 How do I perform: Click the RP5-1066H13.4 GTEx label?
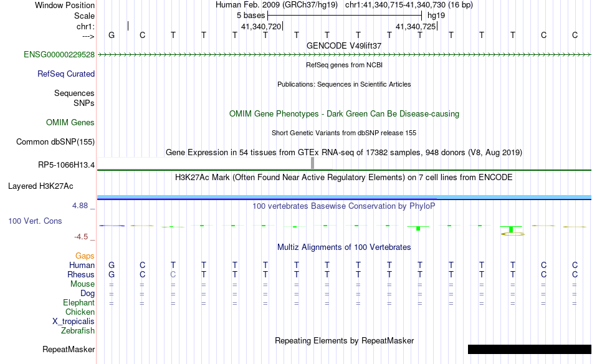[67, 165]
